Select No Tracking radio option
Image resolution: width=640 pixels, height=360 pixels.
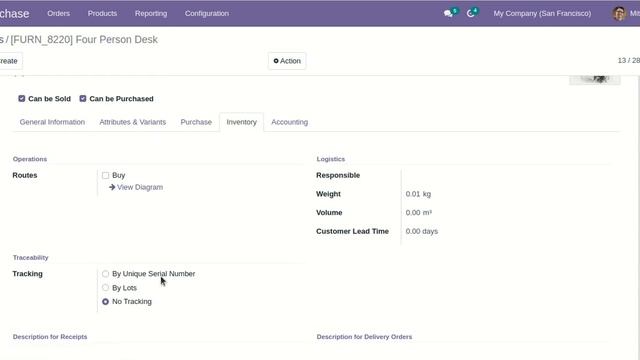tap(105, 302)
